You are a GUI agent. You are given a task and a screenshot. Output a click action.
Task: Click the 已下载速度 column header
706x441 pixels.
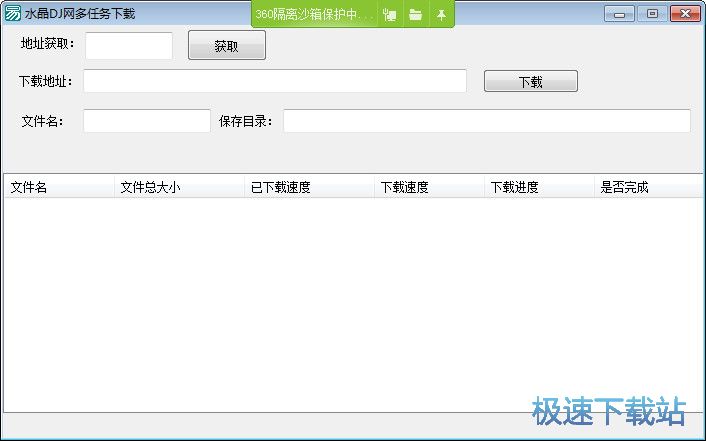click(x=309, y=187)
